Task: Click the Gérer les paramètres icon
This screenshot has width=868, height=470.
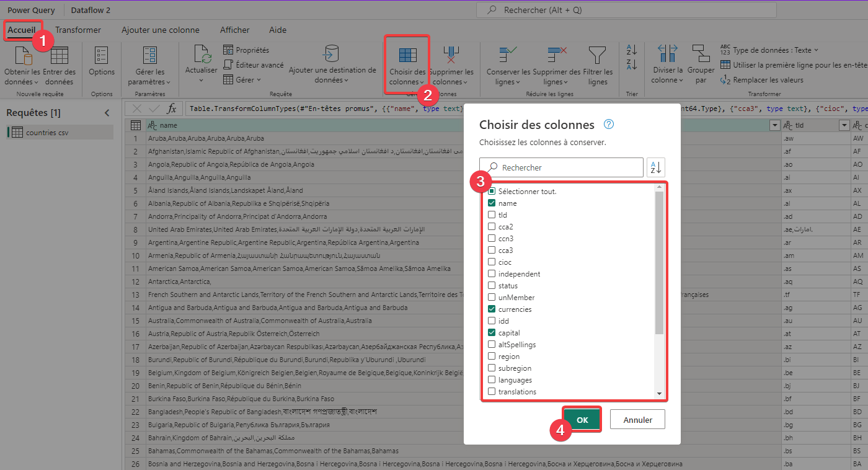Action: pos(150,56)
